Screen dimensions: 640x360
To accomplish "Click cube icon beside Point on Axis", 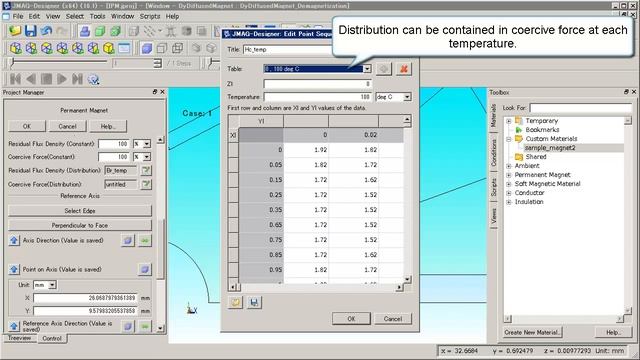I will [x=144, y=269].
